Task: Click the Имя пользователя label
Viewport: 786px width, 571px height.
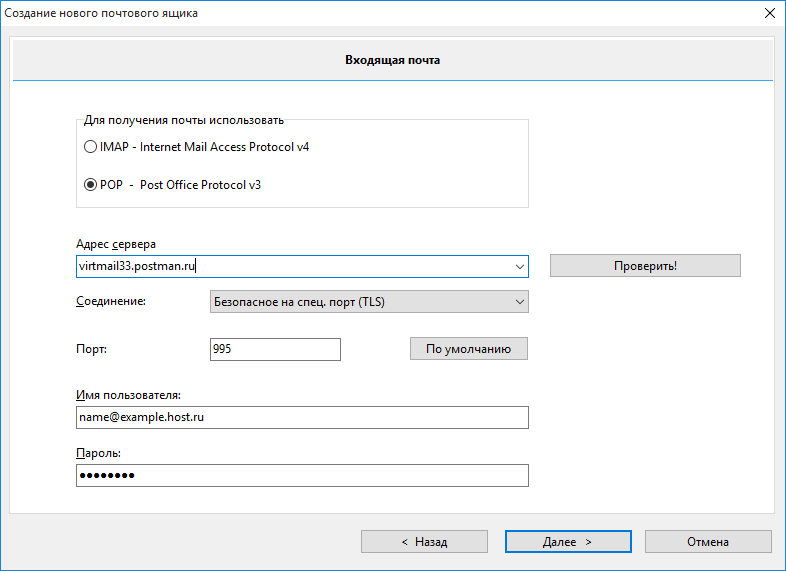Action: pos(128,395)
